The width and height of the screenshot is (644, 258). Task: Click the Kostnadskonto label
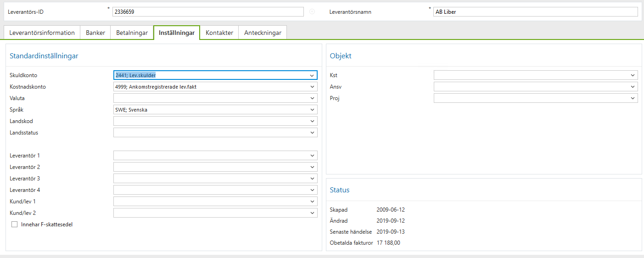click(28, 87)
